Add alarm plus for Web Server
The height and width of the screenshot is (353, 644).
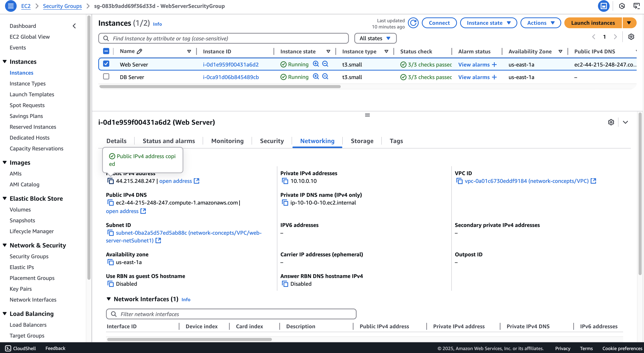pos(494,64)
